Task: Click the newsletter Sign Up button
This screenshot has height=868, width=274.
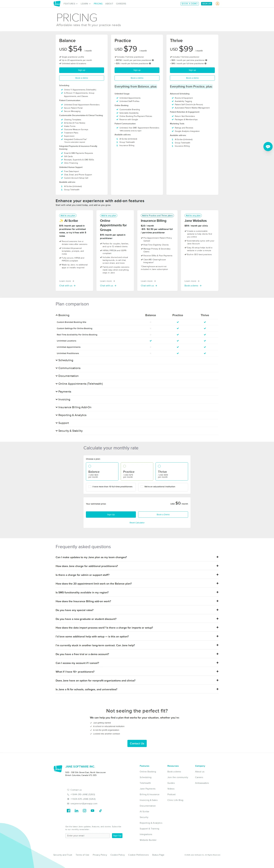Action: 117,836
